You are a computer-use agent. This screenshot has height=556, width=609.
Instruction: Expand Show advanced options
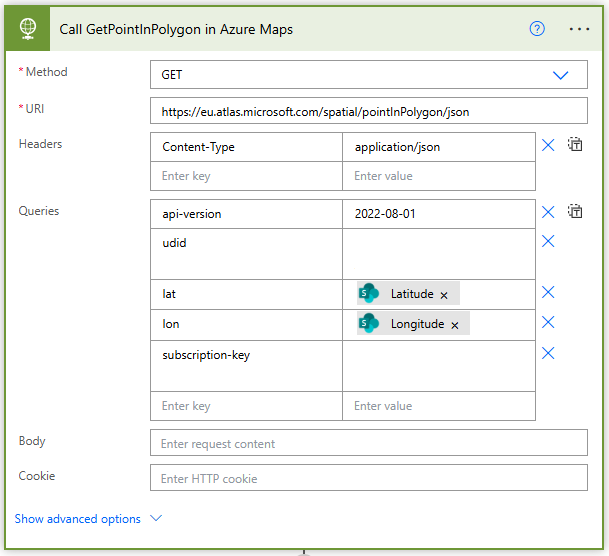pos(87,519)
